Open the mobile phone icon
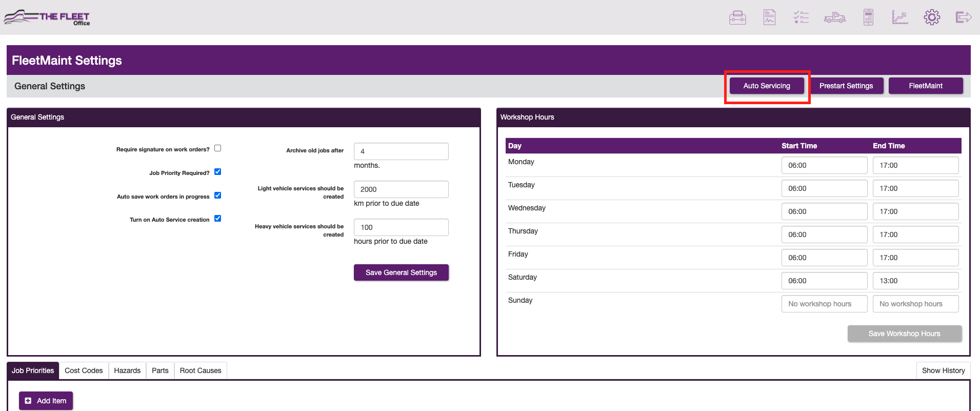The image size is (980, 411). (x=868, y=17)
